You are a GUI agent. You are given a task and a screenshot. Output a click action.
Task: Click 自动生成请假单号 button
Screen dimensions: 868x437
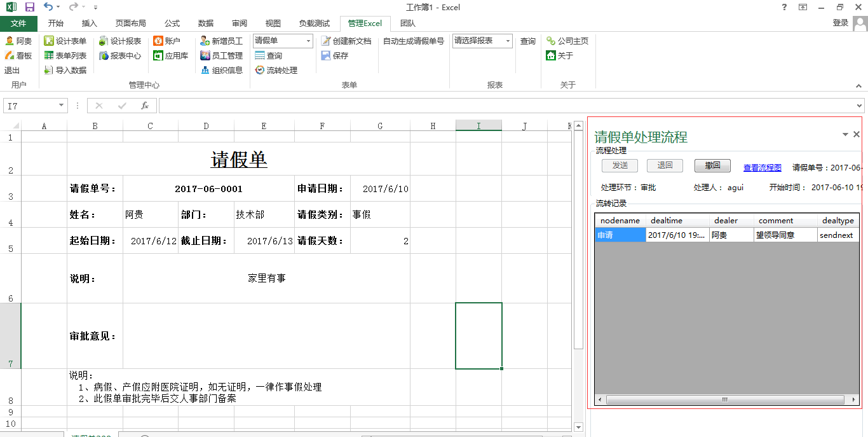(414, 41)
